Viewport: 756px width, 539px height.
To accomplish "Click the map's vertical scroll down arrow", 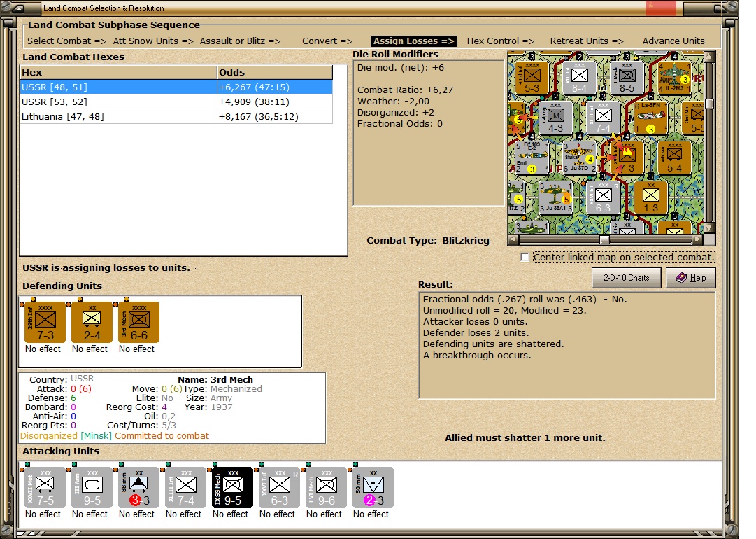I will pos(708,227).
